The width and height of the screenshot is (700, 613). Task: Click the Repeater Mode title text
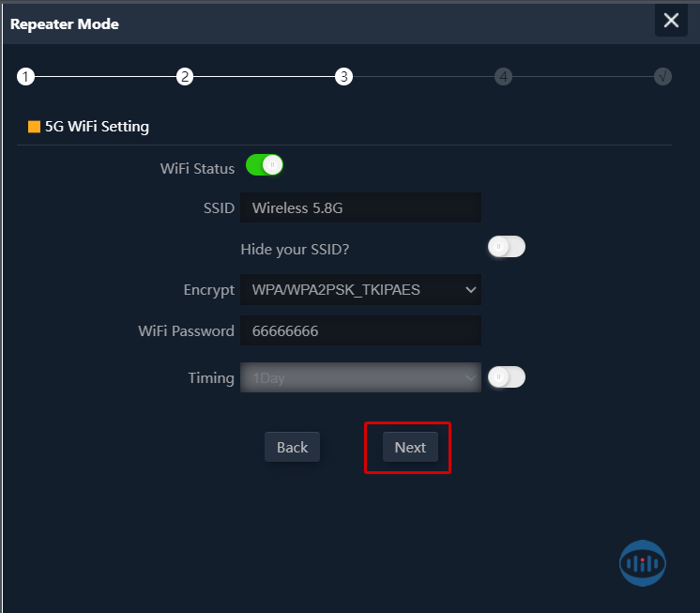65,23
